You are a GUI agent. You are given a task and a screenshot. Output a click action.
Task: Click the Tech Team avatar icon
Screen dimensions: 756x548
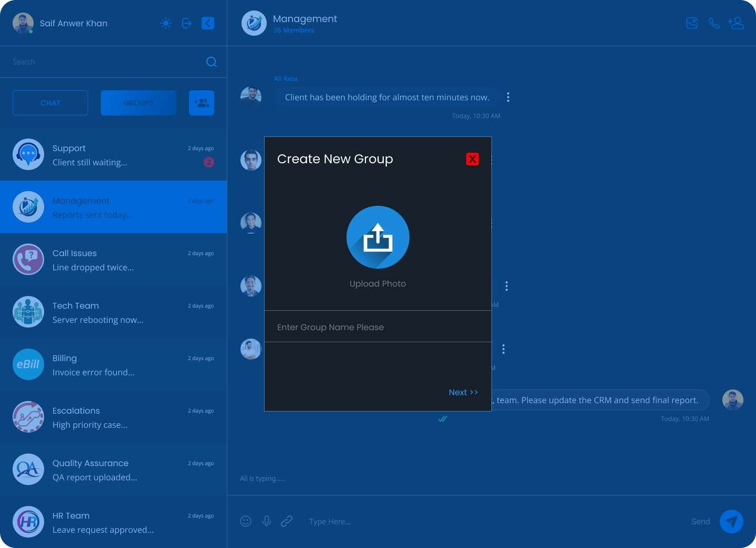tap(28, 312)
